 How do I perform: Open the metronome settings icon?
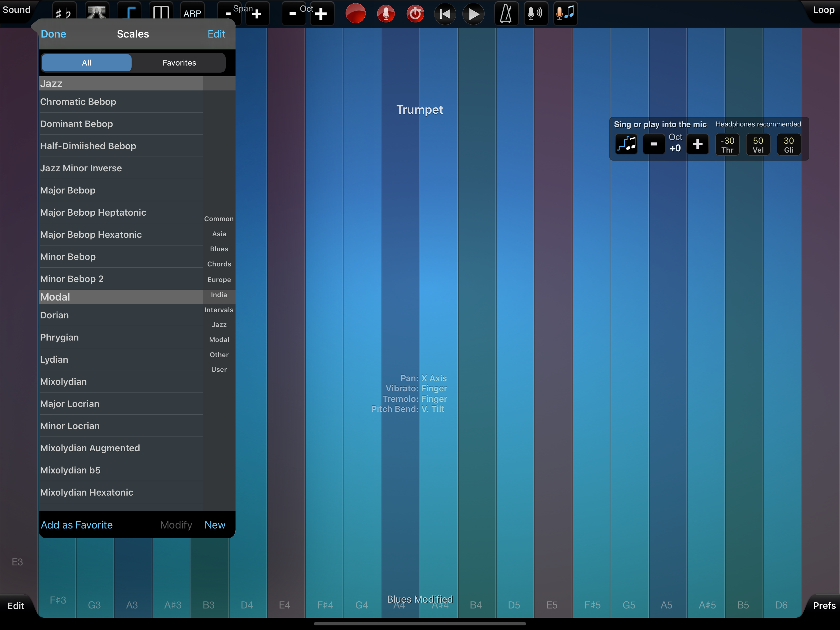coord(506,14)
